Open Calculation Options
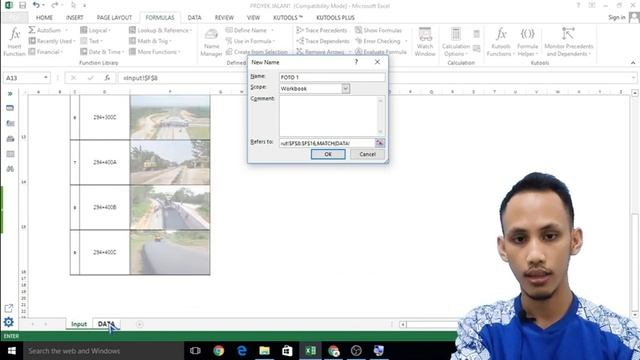The height and width of the screenshot is (360, 640). (456, 42)
